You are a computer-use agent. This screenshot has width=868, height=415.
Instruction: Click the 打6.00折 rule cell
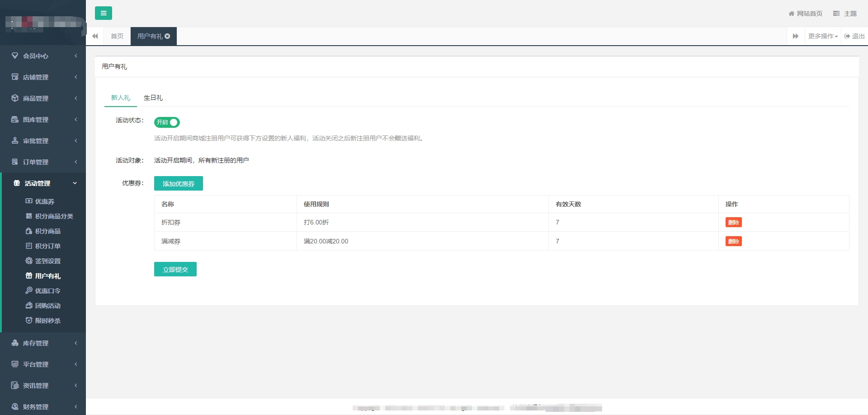[423, 222]
